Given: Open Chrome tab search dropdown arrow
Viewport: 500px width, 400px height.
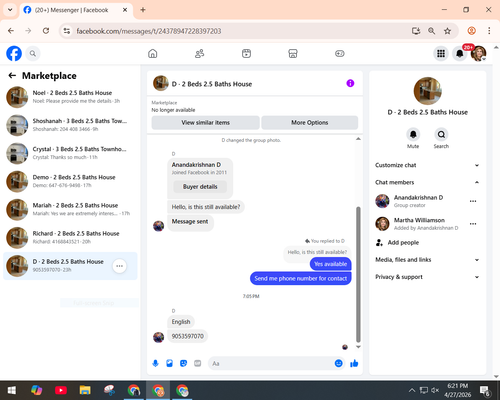Looking at the screenshot, I should click(10, 10).
